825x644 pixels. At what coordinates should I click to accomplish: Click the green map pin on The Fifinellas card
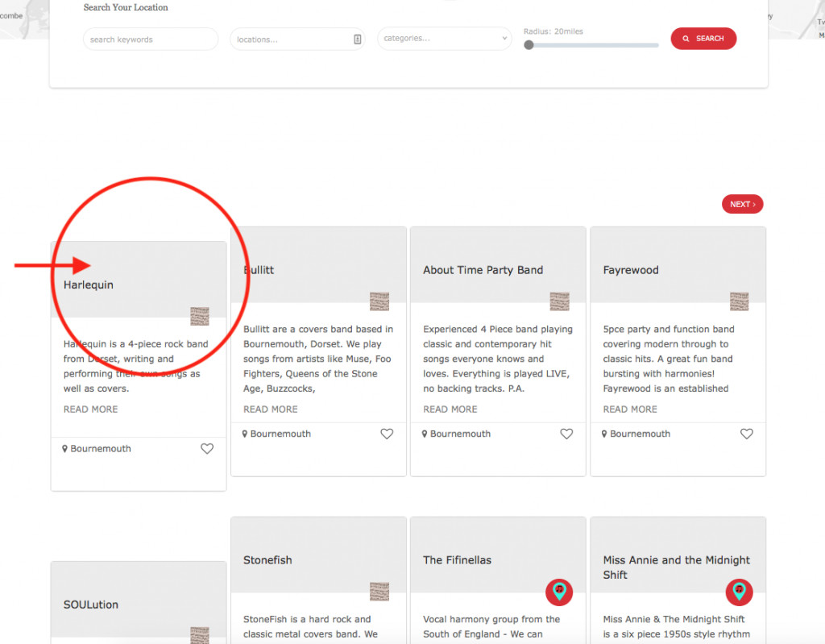click(559, 592)
